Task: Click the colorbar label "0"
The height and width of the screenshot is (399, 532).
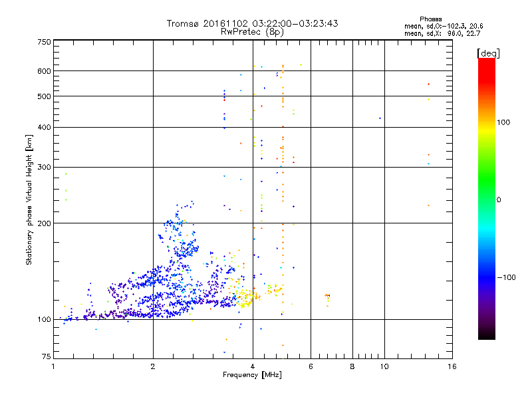Action: [499, 200]
